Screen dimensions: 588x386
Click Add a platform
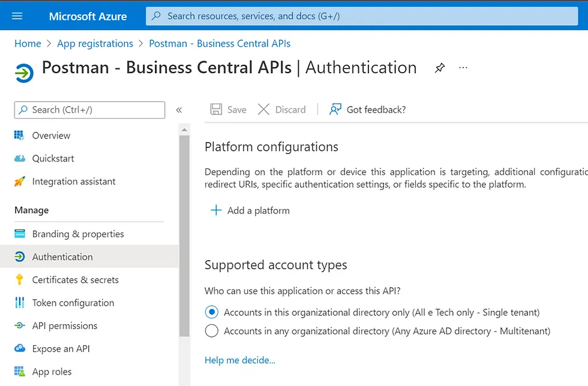coord(259,210)
